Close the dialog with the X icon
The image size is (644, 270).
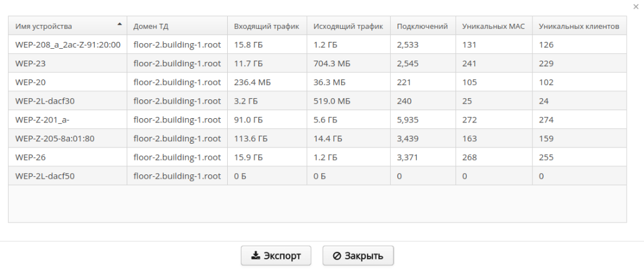coord(635,6)
